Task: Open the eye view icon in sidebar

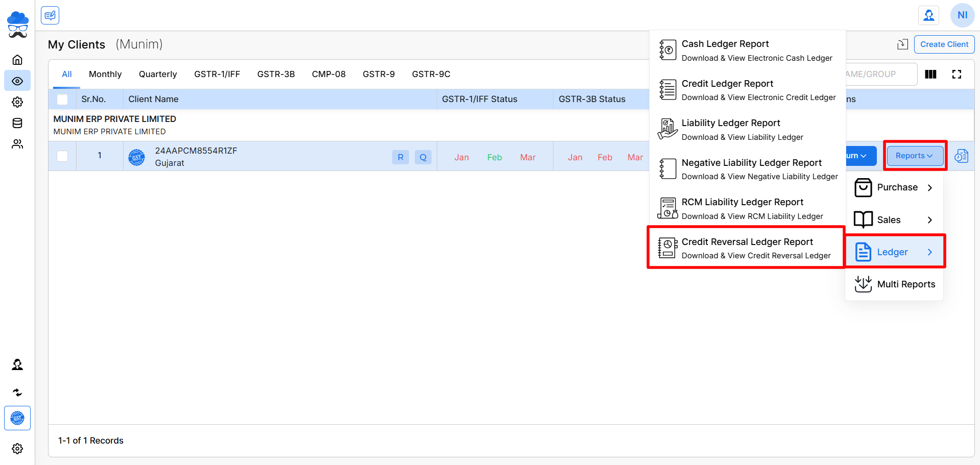Action: click(17, 81)
